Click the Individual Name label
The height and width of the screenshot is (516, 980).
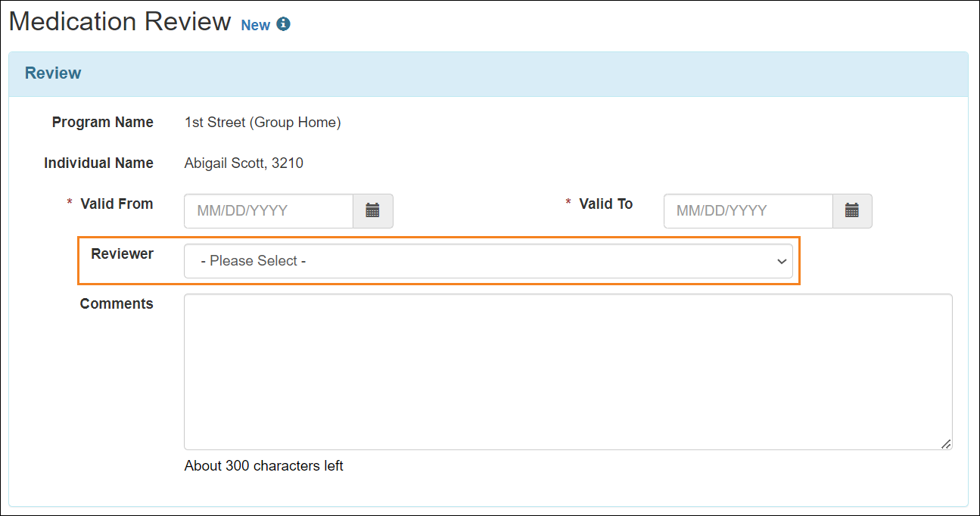98,163
